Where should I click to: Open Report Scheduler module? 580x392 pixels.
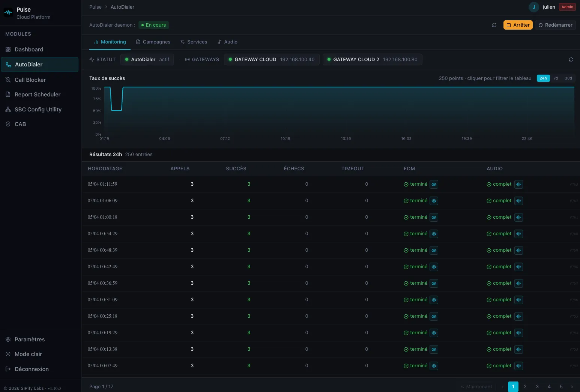click(39, 95)
